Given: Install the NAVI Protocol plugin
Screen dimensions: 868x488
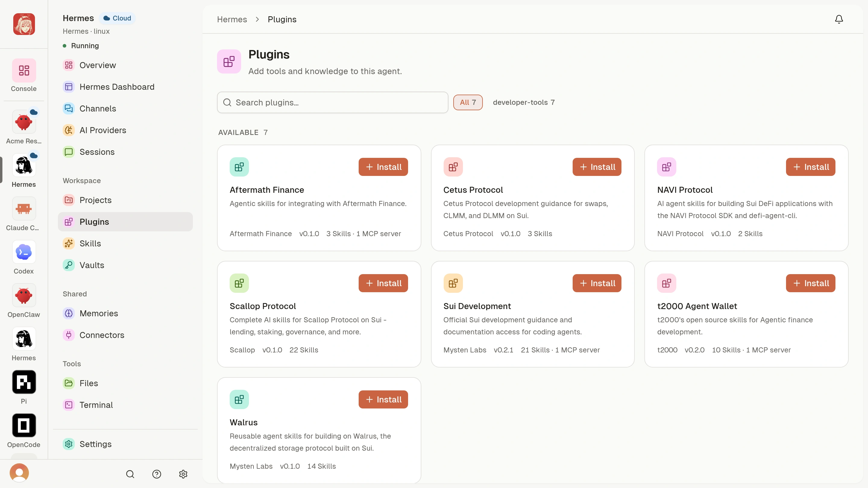Looking at the screenshot, I should [x=810, y=167].
